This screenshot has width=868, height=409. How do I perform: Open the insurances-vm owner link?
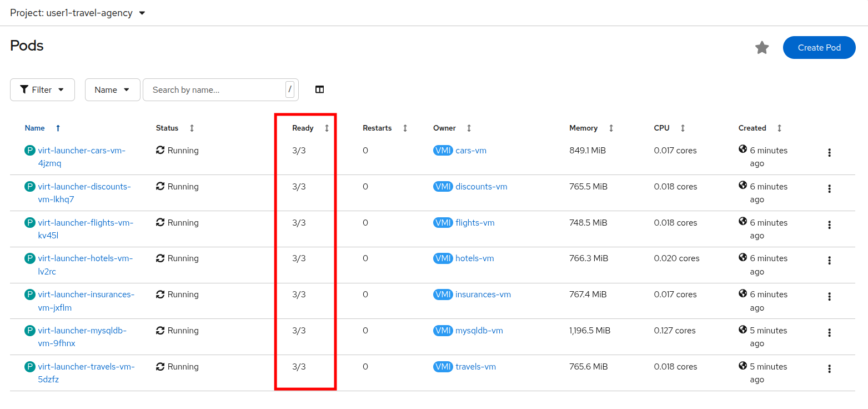click(x=483, y=295)
